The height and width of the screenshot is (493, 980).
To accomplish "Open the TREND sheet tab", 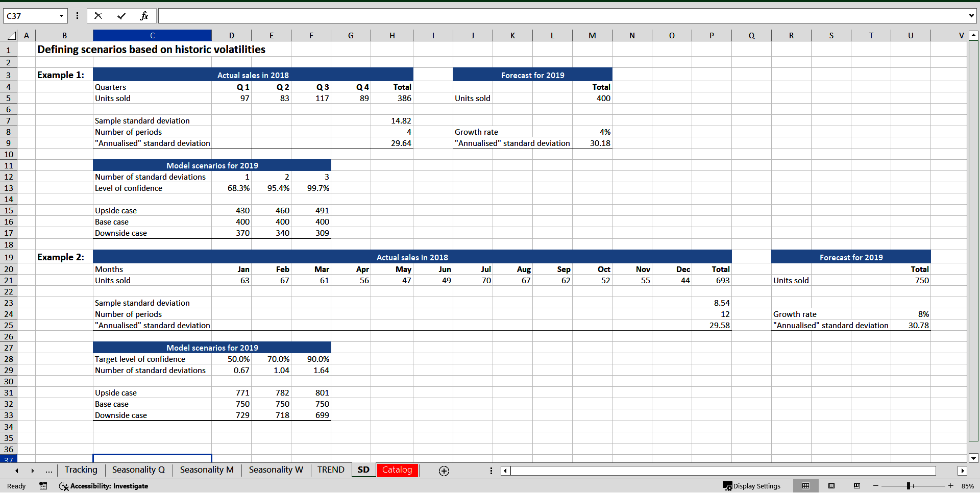I will point(331,470).
